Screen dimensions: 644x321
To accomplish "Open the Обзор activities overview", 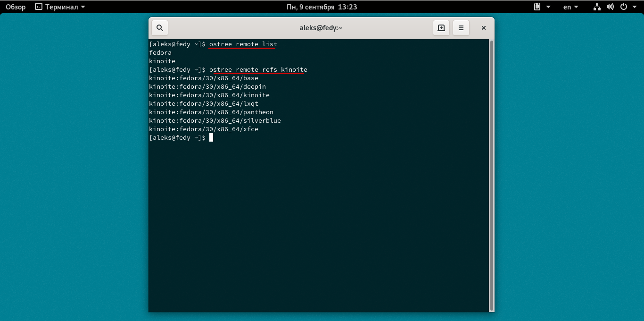I will (16, 7).
